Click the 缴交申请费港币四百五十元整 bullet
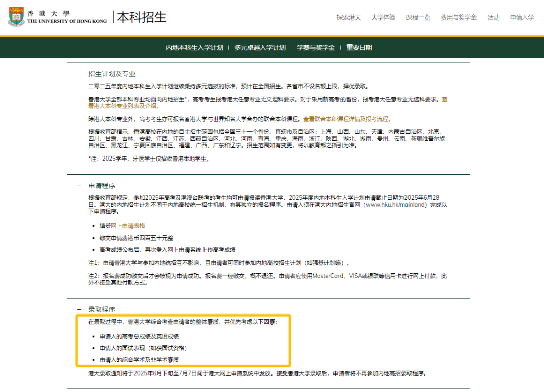This screenshot has height=392, width=544. pos(137,238)
